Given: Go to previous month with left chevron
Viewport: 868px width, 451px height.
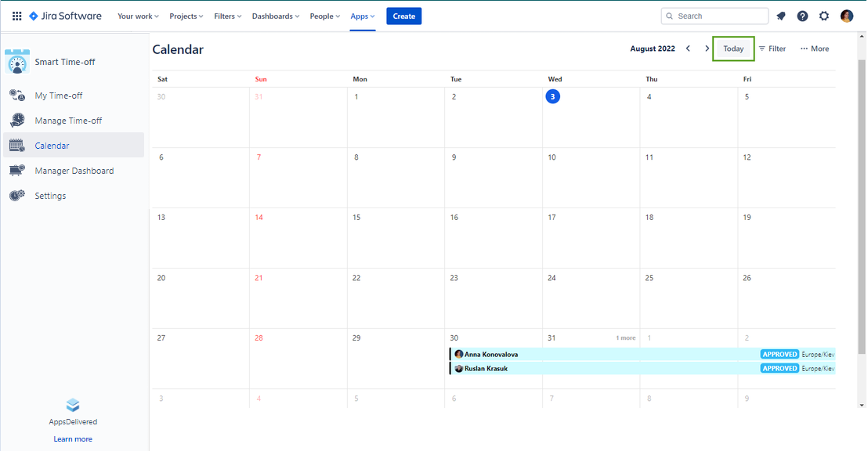Looking at the screenshot, I should pyautogui.click(x=688, y=49).
